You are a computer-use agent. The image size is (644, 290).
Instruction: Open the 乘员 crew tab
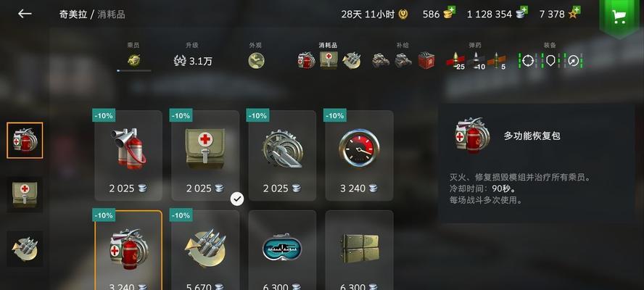tap(133, 57)
